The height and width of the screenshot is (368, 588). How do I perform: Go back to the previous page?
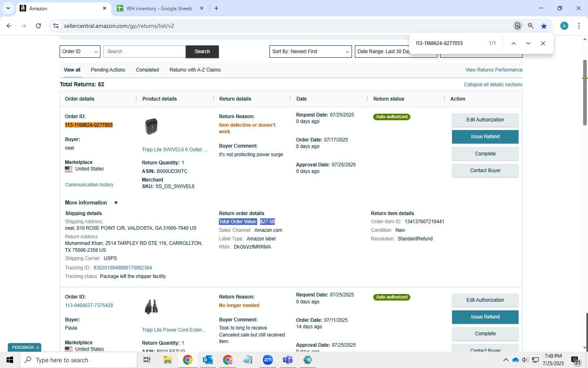pos(9,26)
